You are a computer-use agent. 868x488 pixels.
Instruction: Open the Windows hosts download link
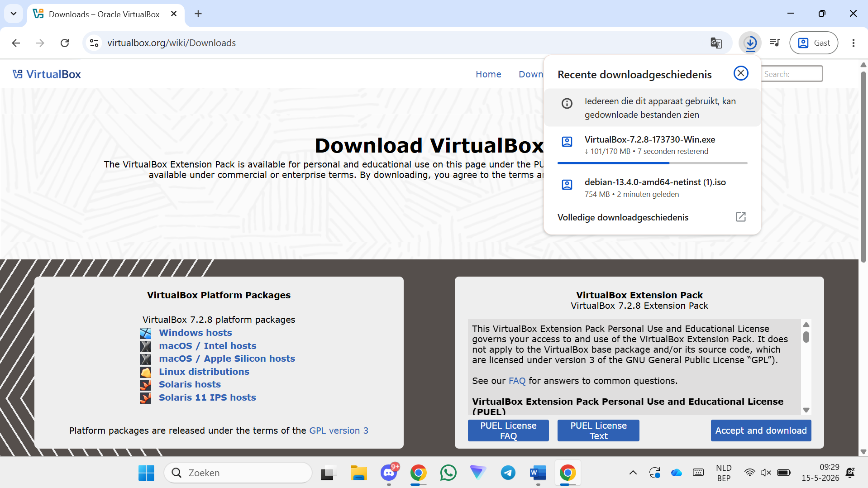click(x=195, y=333)
